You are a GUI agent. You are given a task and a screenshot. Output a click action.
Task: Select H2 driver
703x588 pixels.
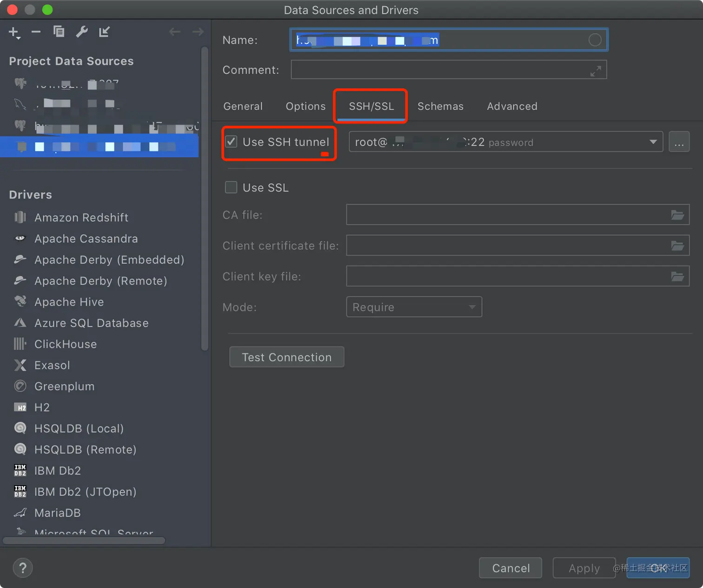tap(42, 408)
